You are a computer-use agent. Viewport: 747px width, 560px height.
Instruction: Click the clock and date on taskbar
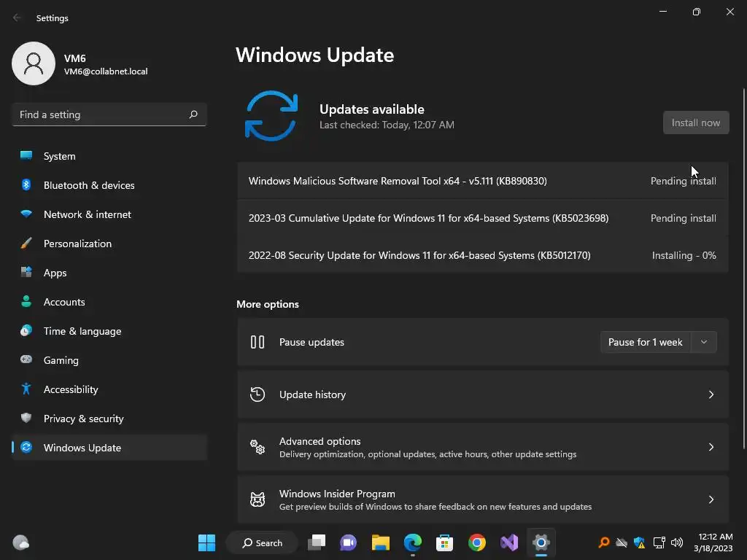click(713, 542)
